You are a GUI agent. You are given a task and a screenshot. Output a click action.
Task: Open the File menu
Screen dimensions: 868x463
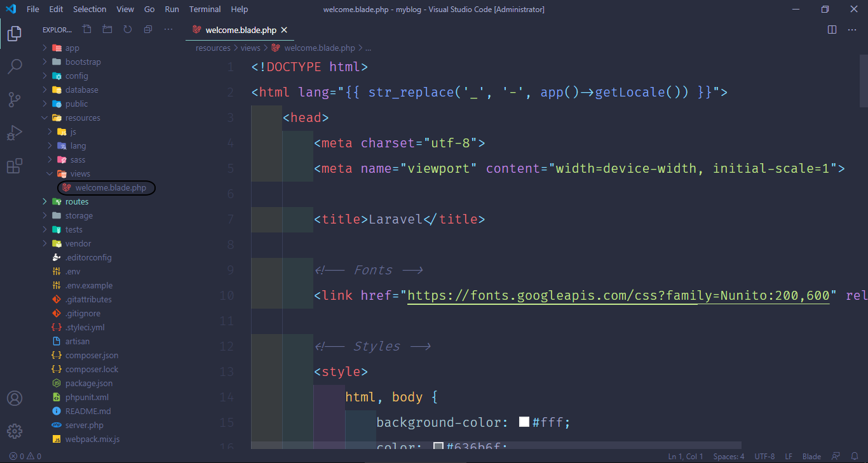pos(33,9)
